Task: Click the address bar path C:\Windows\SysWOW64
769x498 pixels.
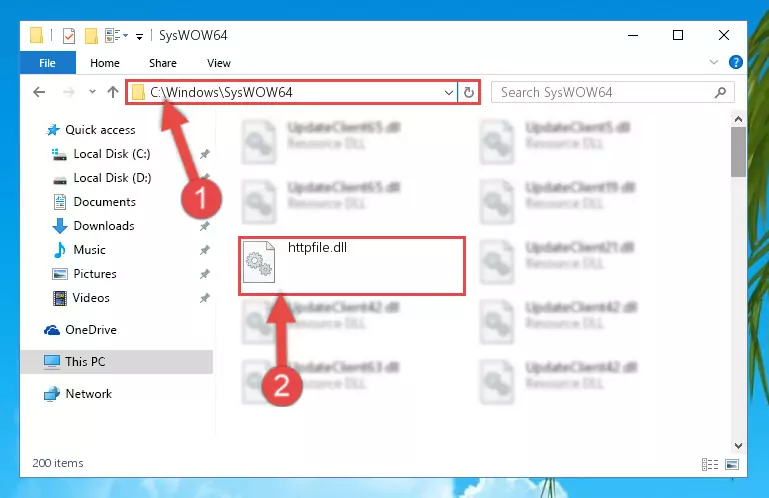Action: click(x=221, y=92)
